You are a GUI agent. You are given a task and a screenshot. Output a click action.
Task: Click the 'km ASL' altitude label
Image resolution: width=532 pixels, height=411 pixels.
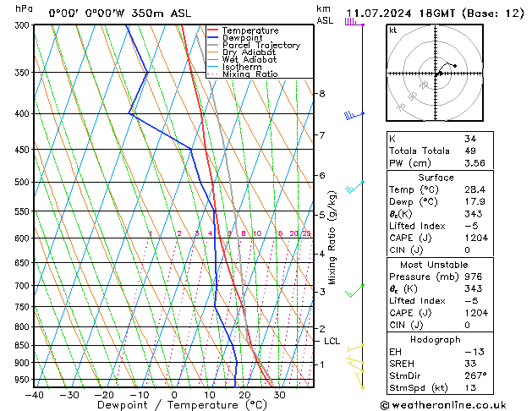click(325, 14)
